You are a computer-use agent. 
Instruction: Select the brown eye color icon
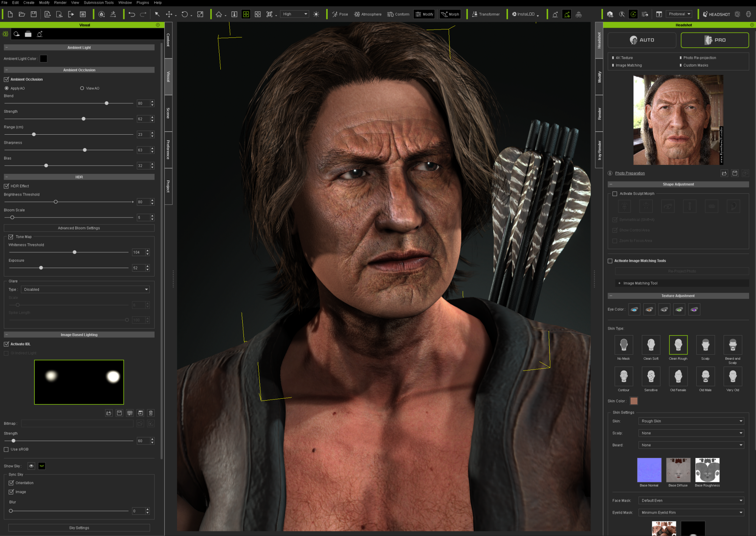(x=649, y=309)
